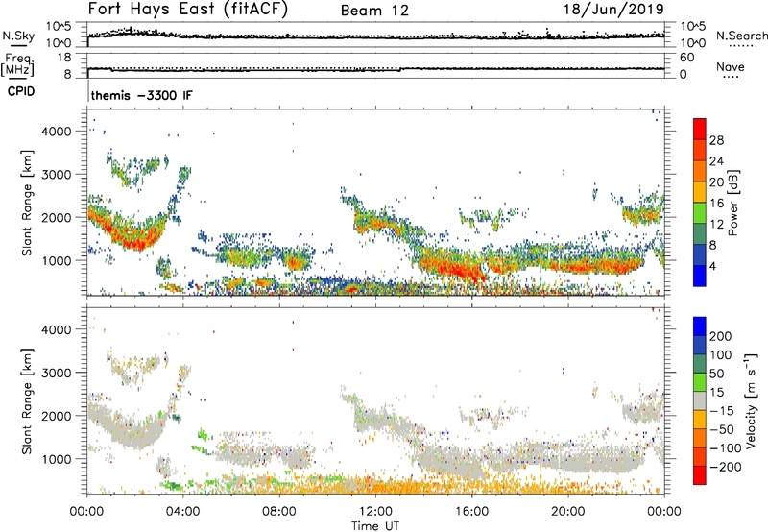This screenshot has width=768, height=532.
Task: Click the 'N.Sky' legend label
Action: click(x=18, y=36)
